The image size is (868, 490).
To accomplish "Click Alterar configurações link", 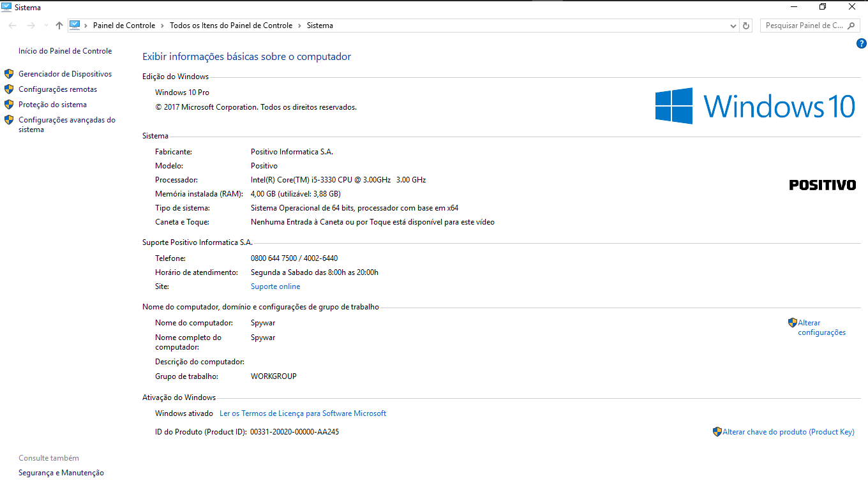I will coord(821,327).
